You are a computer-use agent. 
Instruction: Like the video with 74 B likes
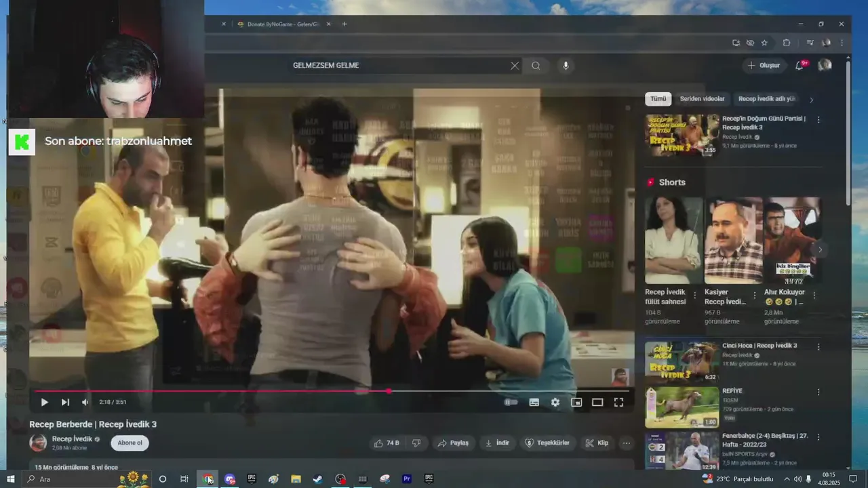coord(387,443)
